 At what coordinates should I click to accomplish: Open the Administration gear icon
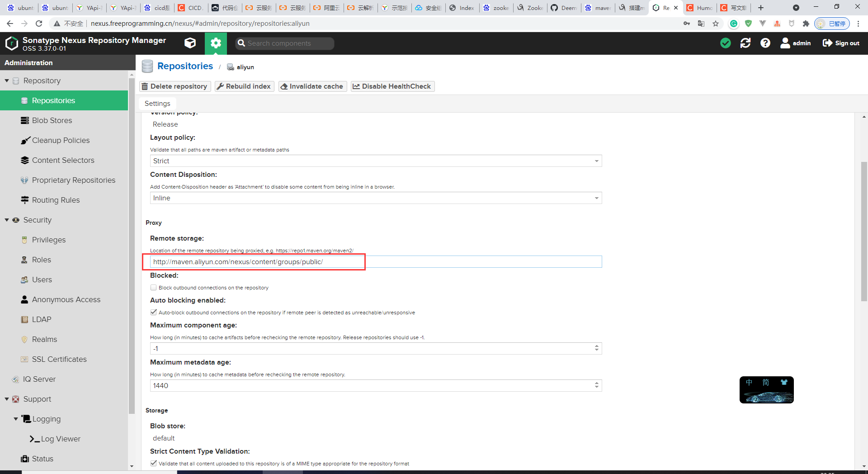tap(216, 43)
